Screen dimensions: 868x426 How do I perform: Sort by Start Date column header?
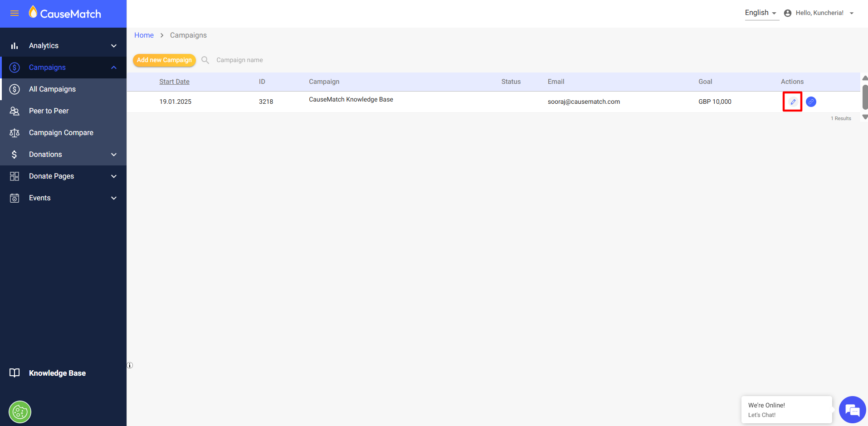pos(175,82)
